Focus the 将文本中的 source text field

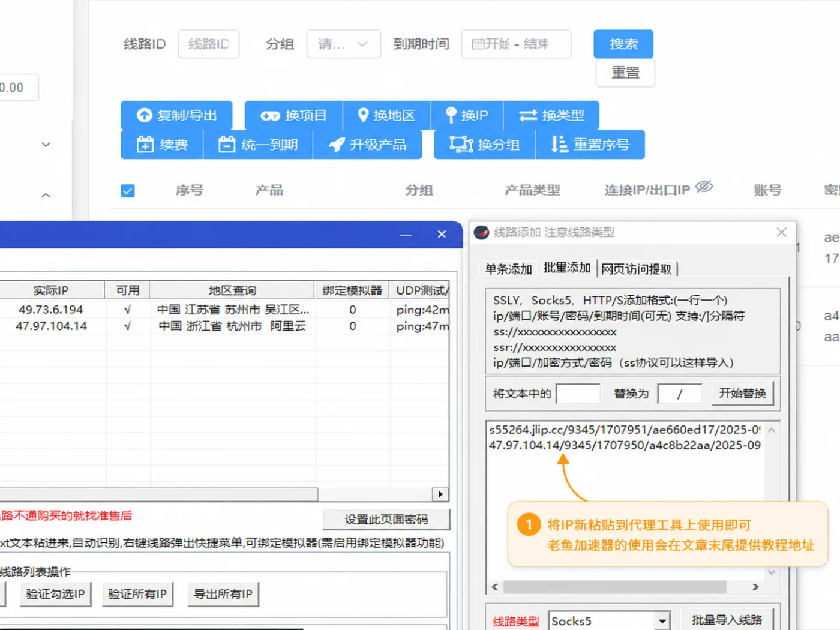(x=578, y=394)
